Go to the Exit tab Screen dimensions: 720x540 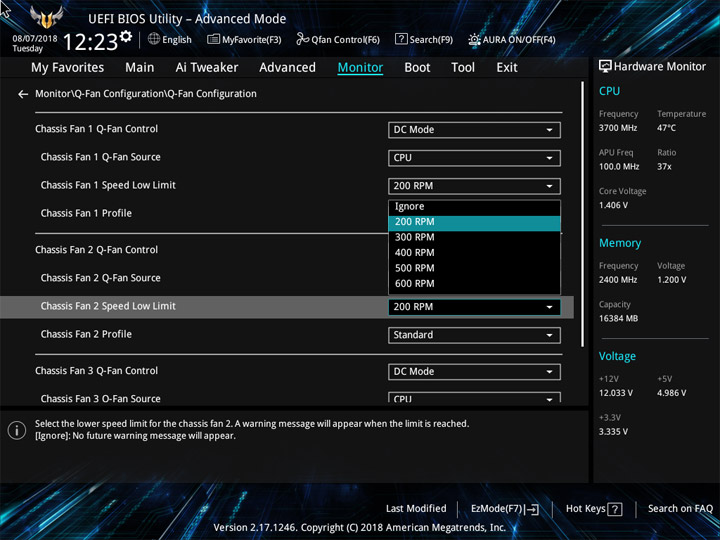tap(507, 68)
